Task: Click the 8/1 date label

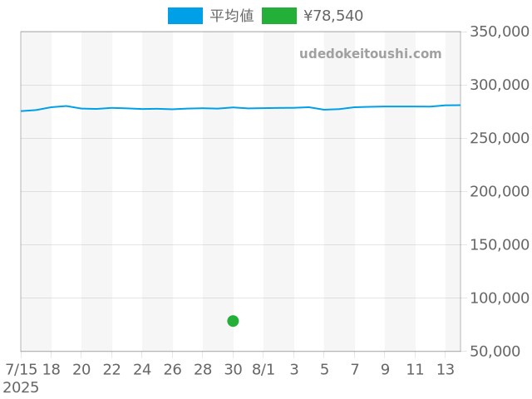Action: pos(264,369)
